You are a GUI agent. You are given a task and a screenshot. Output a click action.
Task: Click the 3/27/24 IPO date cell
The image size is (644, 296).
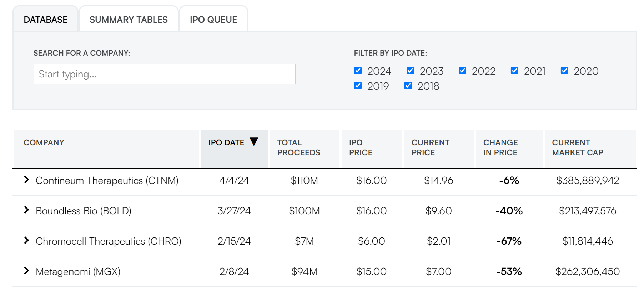coord(234,211)
